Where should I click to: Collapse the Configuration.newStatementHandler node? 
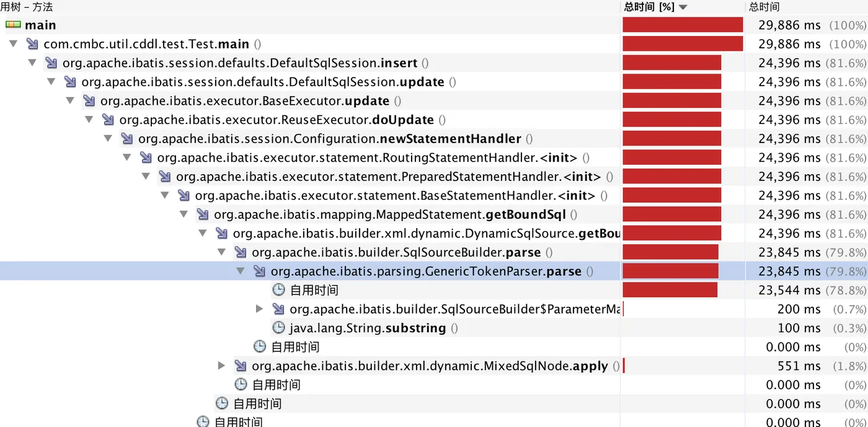click(108, 139)
